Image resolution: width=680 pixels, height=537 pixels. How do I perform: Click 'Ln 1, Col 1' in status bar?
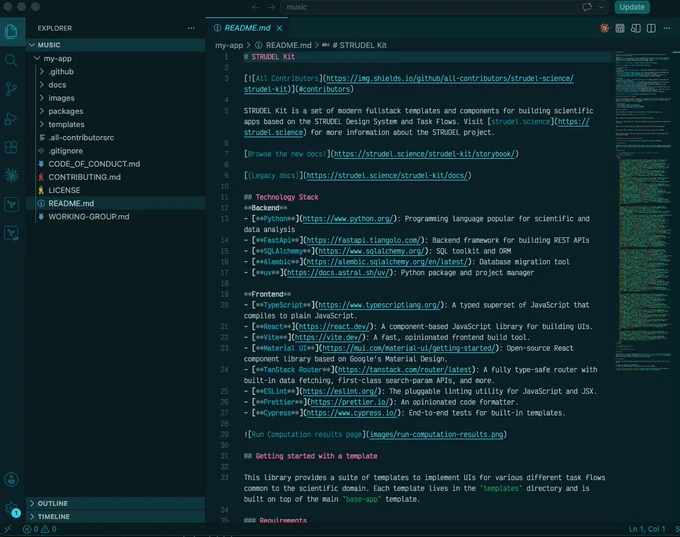tap(647, 529)
